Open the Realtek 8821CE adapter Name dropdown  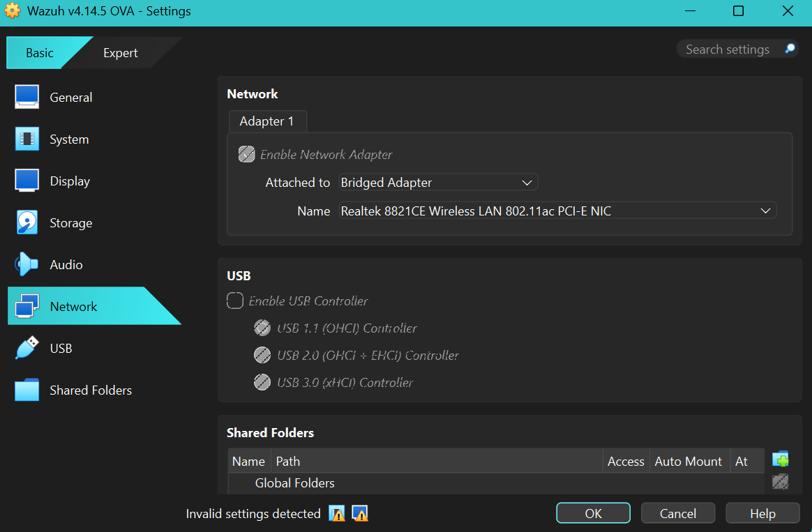tap(557, 211)
